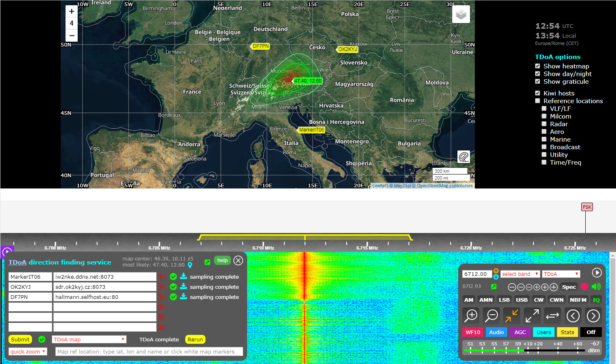Open the TDoA extension dropdown in control panel
This screenshot has width=616, height=364.
point(561,274)
